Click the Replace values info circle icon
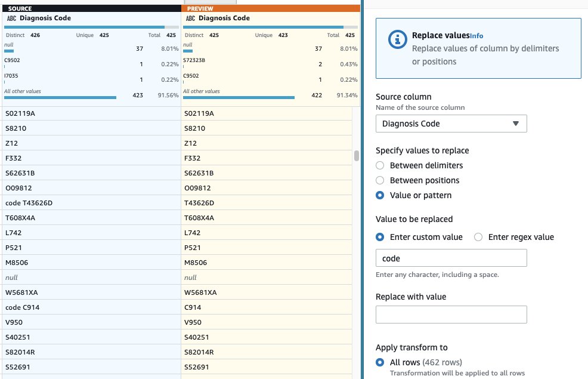This screenshot has height=379, width=588. [x=398, y=39]
